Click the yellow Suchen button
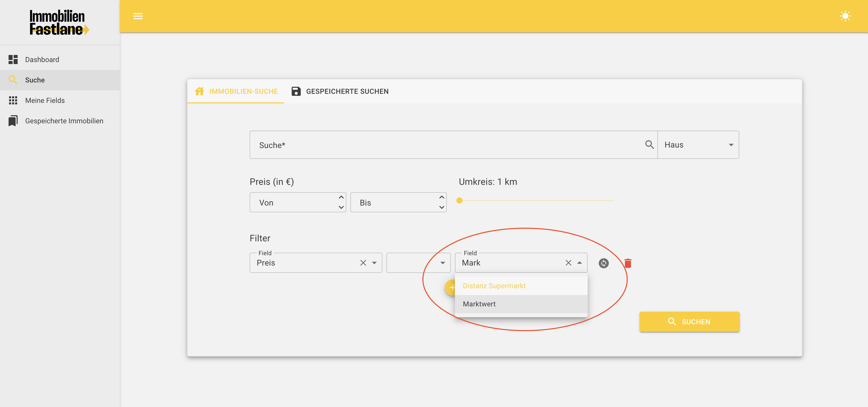The height and width of the screenshot is (407, 868). pyautogui.click(x=689, y=322)
